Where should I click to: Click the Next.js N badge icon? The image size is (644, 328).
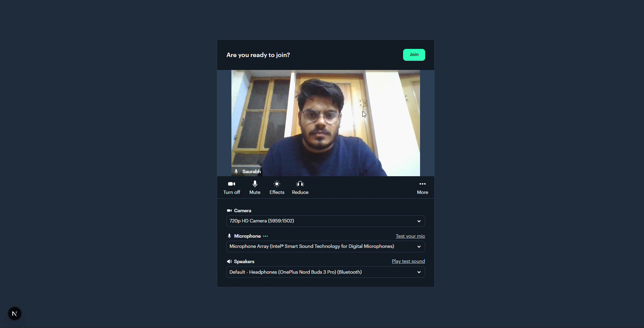(15, 313)
